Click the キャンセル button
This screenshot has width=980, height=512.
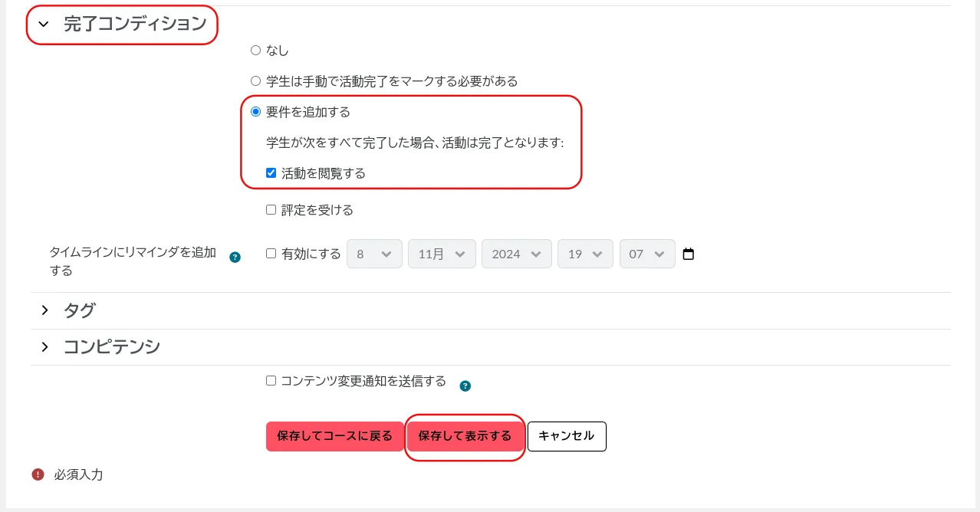click(567, 436)
